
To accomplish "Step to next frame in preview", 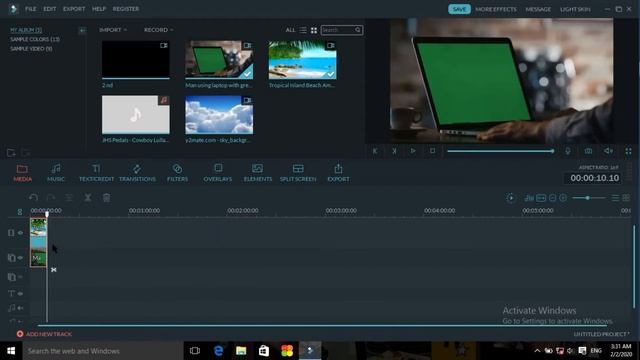I will point(394,151).
